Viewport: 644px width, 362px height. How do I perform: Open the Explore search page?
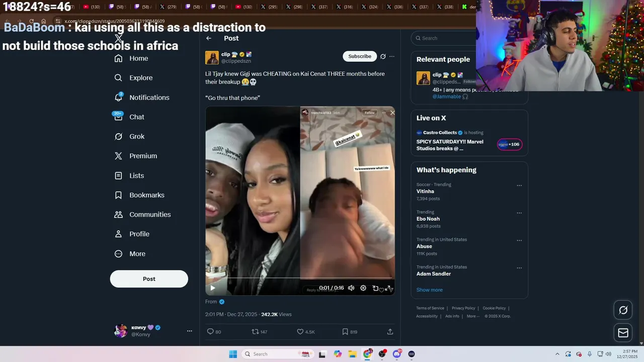click(x=133, y=78)
